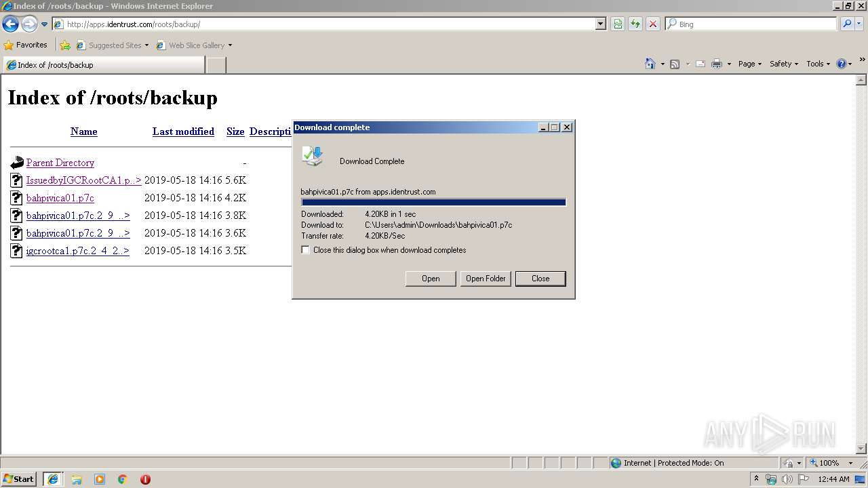Screen dimensions: 868x488
Task: Select the 'Index of /roots/backup' tab
Action: point(104,65)
